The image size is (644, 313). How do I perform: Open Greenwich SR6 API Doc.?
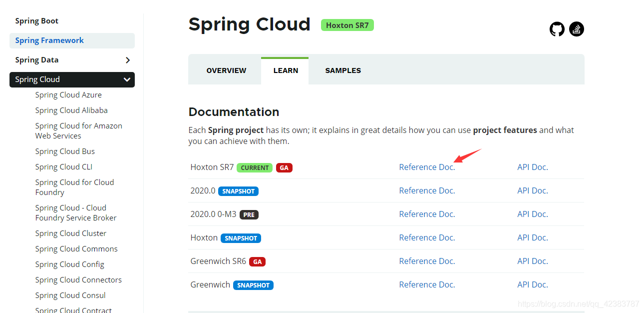533,261
